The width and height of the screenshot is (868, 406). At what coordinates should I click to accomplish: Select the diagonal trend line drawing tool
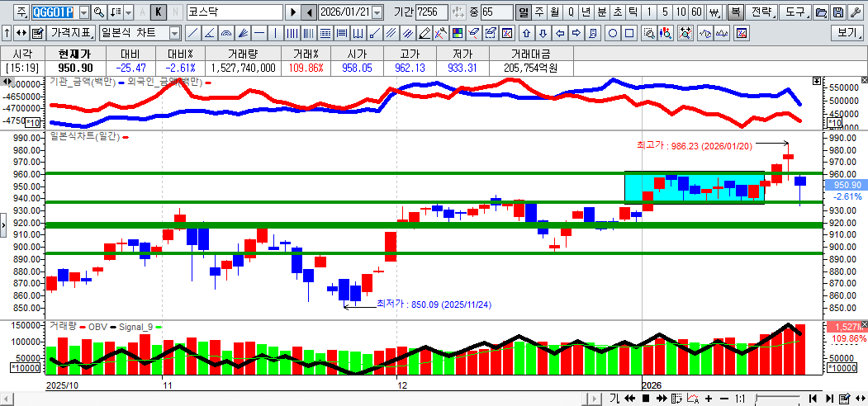[192, 33]
